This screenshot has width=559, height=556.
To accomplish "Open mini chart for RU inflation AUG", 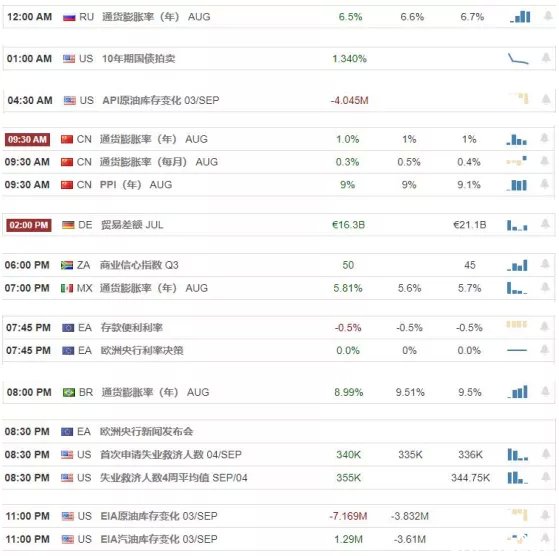I will [x=520, y=16].
